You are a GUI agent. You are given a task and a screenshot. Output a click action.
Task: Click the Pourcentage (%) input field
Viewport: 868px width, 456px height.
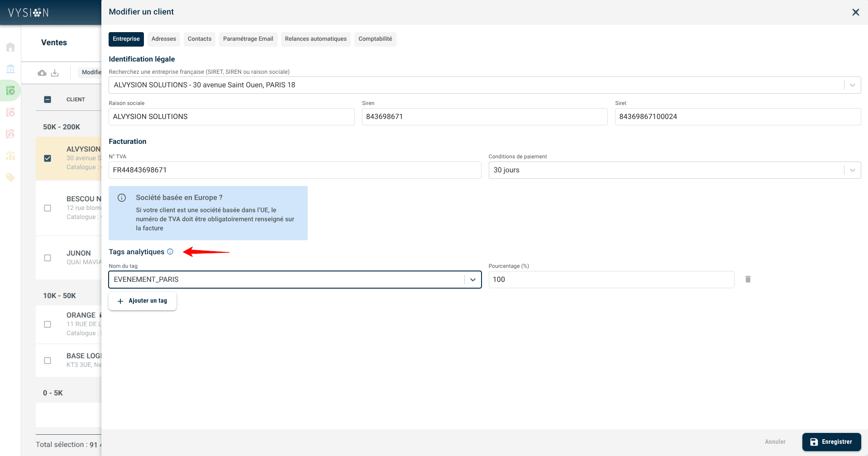point(611,280)
